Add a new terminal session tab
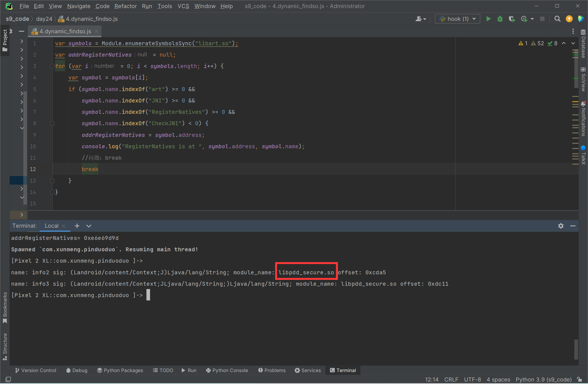Image resolution: width=588 pixels, height=384 pixels. 77,226
